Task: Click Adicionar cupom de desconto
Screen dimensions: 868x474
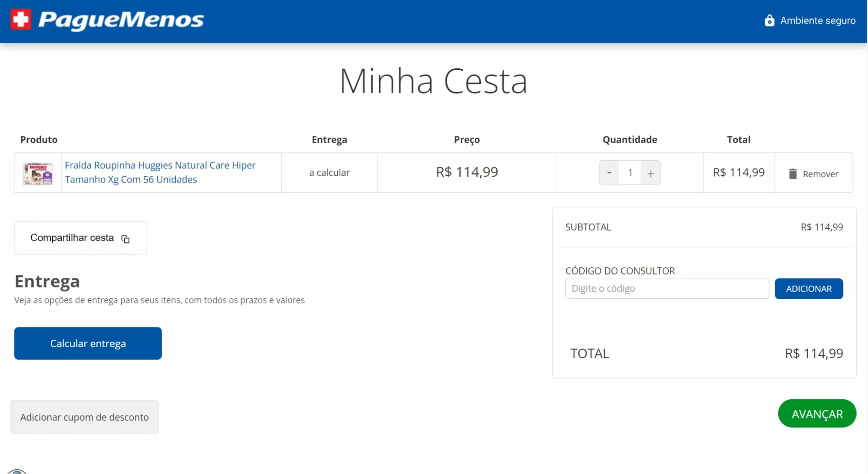Action: point(84,417)
